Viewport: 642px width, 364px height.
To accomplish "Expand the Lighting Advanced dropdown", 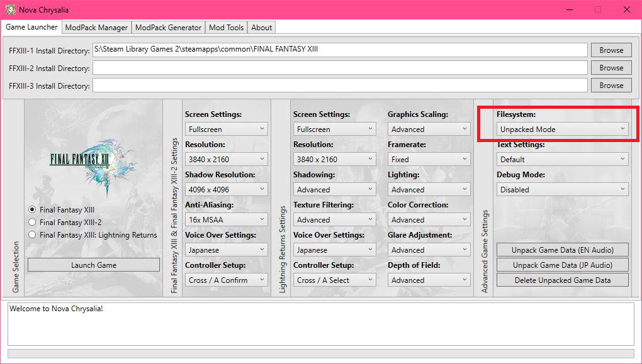I will [x=429, y=190].
